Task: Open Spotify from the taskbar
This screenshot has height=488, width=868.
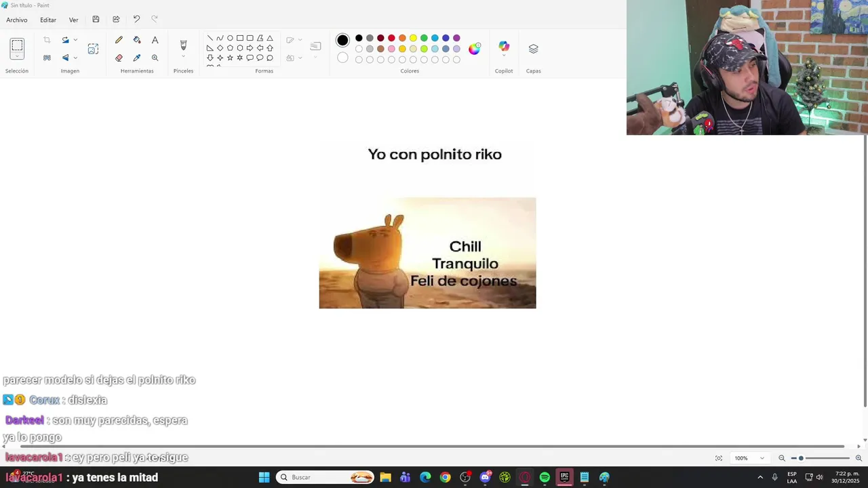Action: click(545, 477)
